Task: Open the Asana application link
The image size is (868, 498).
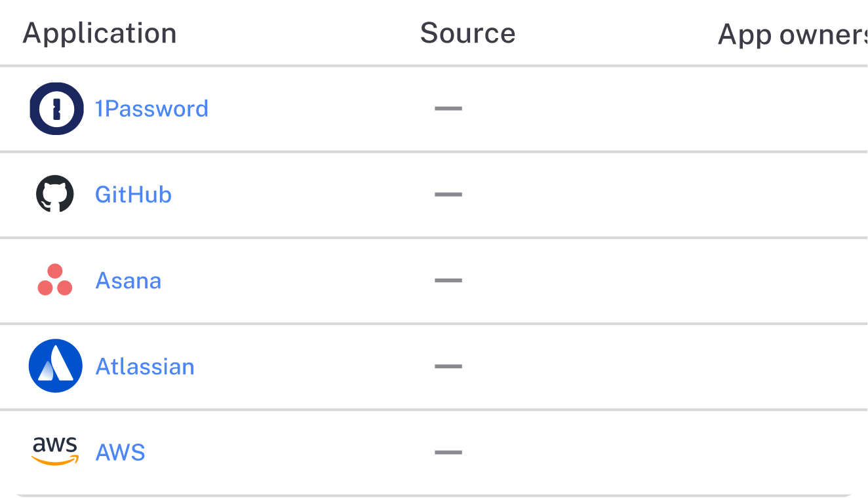Action: [x=128, y=280]
